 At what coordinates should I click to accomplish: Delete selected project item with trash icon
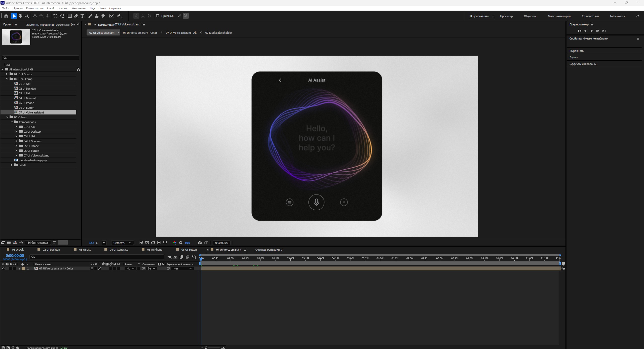point(54,242)
